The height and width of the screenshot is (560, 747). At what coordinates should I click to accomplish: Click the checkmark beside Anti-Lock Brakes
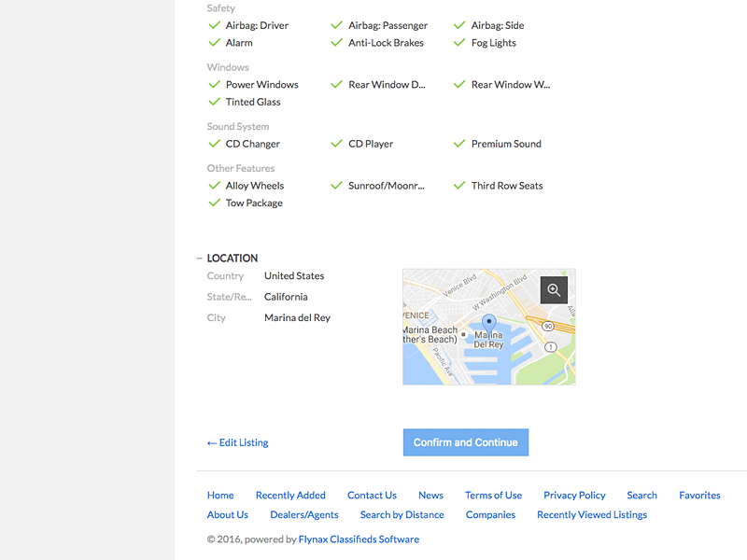pyautogui.click(x=337, y=42)
